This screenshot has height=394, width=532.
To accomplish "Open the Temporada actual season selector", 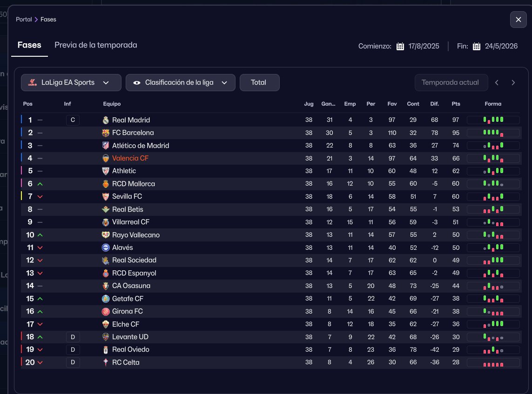I will [451, 82].
